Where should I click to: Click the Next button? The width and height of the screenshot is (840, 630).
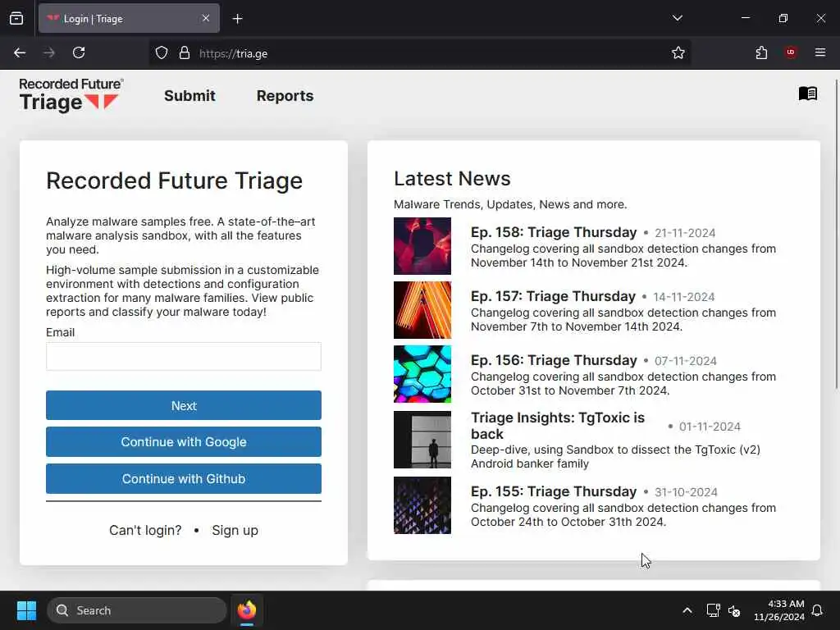184,405
